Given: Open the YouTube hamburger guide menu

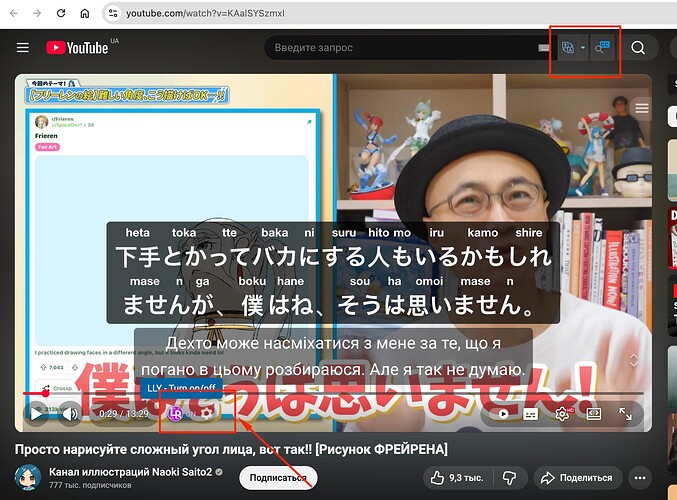Looking at the screenshot, I should (x=22, y=47).
